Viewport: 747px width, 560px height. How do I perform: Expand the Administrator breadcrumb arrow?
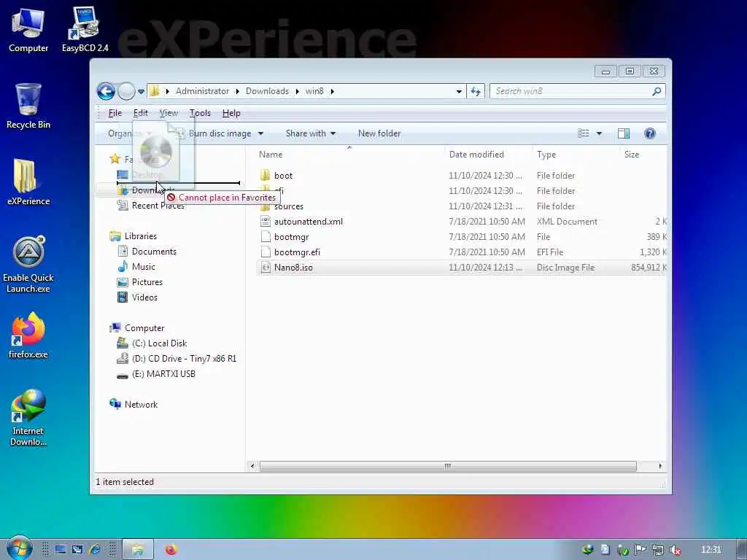point(237,91)
